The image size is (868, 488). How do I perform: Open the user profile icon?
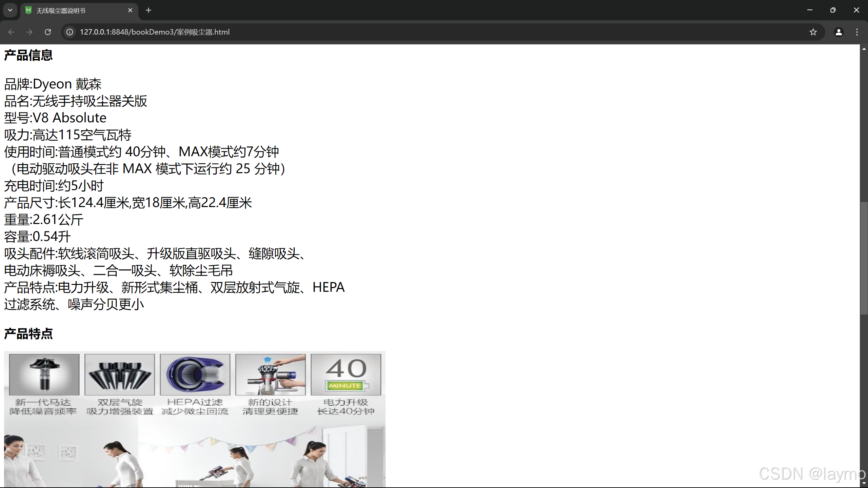(839, 32)
